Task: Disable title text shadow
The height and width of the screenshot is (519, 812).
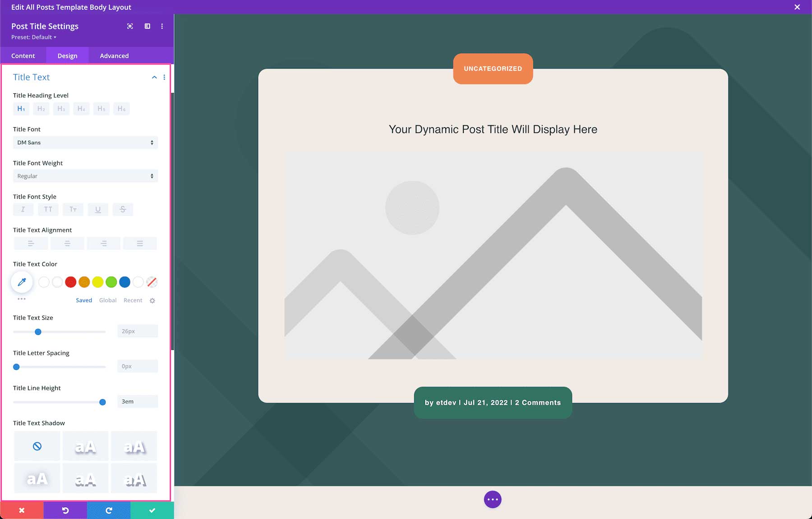Action: (x=37, y=446)
